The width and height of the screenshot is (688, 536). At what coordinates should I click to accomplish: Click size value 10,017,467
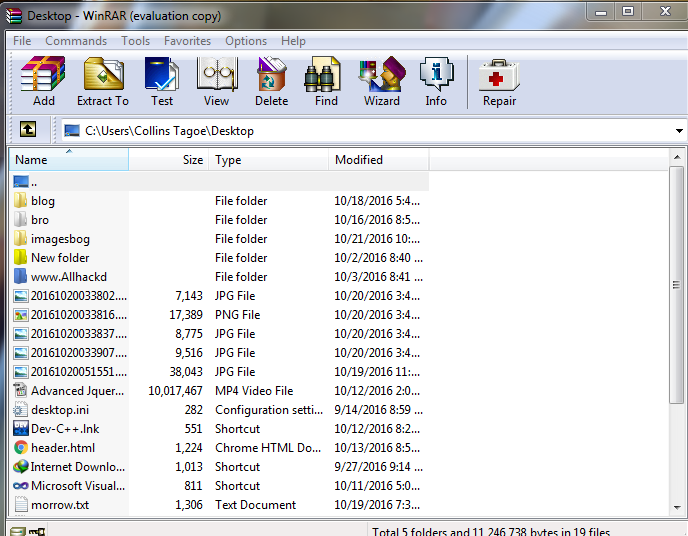(x=176, y=390)
